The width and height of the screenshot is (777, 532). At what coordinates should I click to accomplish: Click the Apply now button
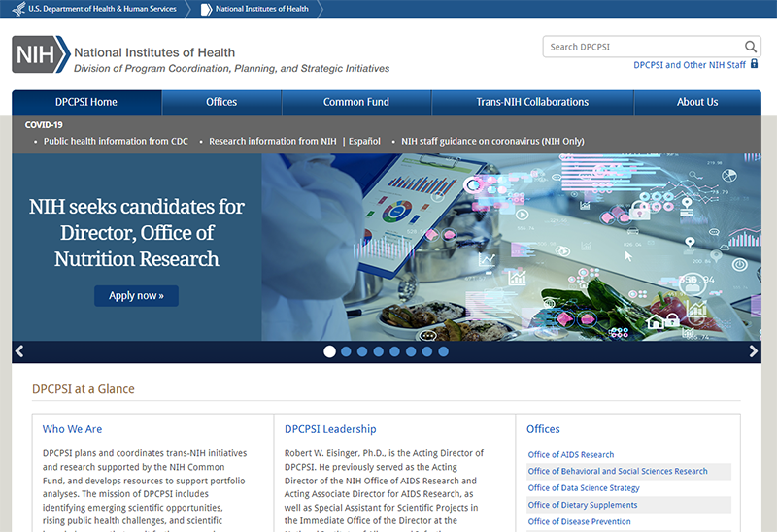point(136,296)
